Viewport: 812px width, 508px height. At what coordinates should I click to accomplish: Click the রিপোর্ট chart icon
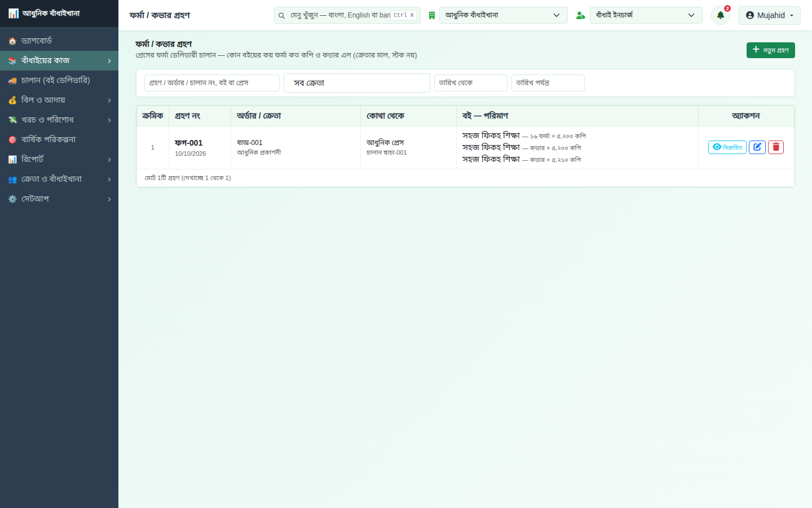point(12,160)
